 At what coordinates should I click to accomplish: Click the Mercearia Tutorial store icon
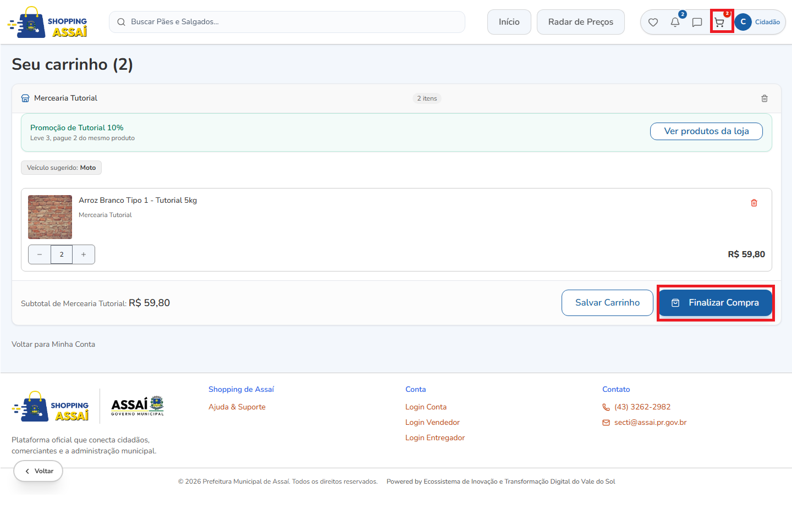(25, 98)
